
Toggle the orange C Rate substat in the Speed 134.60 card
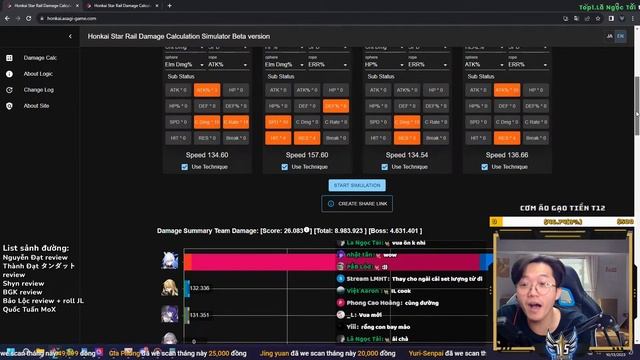(236, 122)
